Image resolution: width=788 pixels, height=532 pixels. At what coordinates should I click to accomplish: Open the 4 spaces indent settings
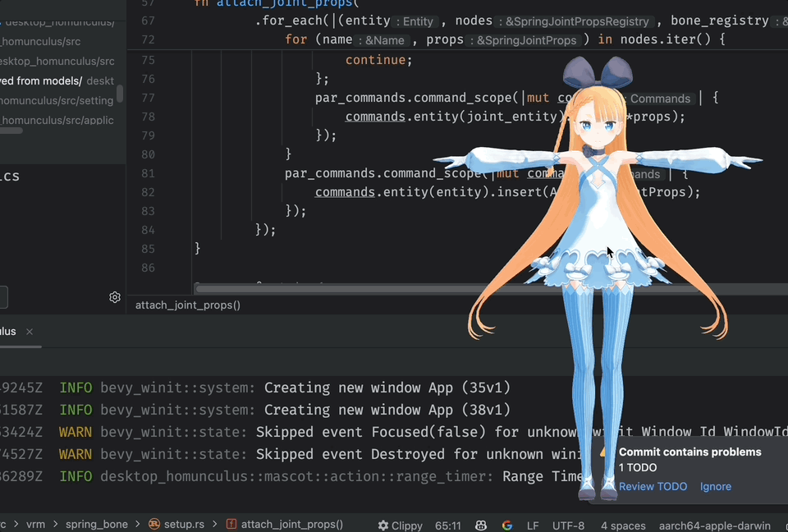coord(623,525)
